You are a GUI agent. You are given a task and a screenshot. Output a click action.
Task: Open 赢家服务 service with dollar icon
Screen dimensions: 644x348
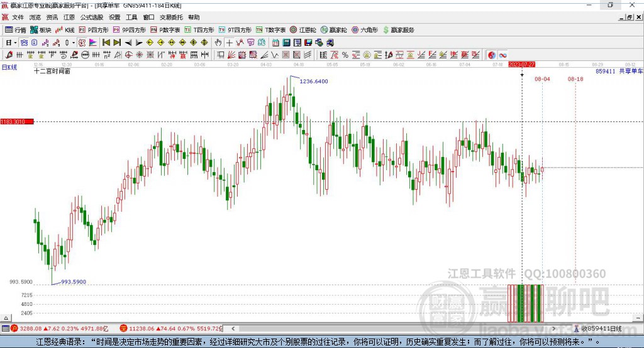[399, 30]
